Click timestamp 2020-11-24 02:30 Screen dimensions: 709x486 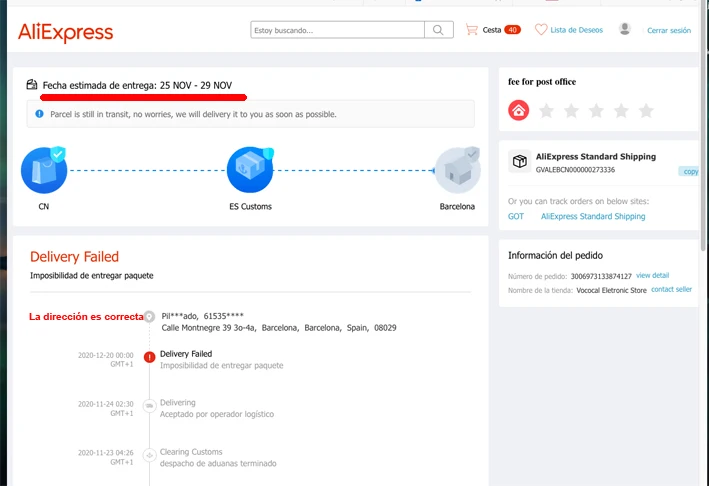[x=106, y=404]
